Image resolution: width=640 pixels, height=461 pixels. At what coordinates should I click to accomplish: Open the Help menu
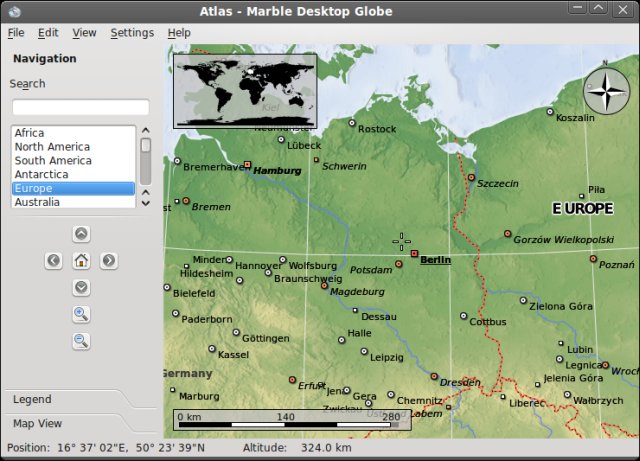pyautogui.click(x=179, y=33)
